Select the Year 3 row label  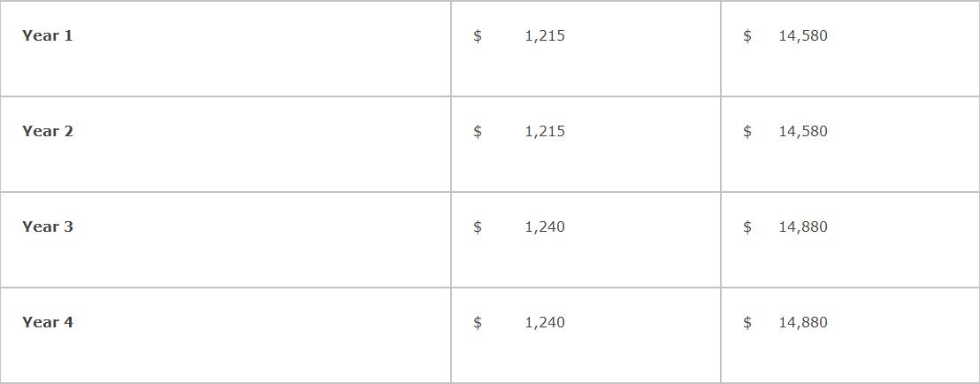pyautogui.click(x=48, y=227)
